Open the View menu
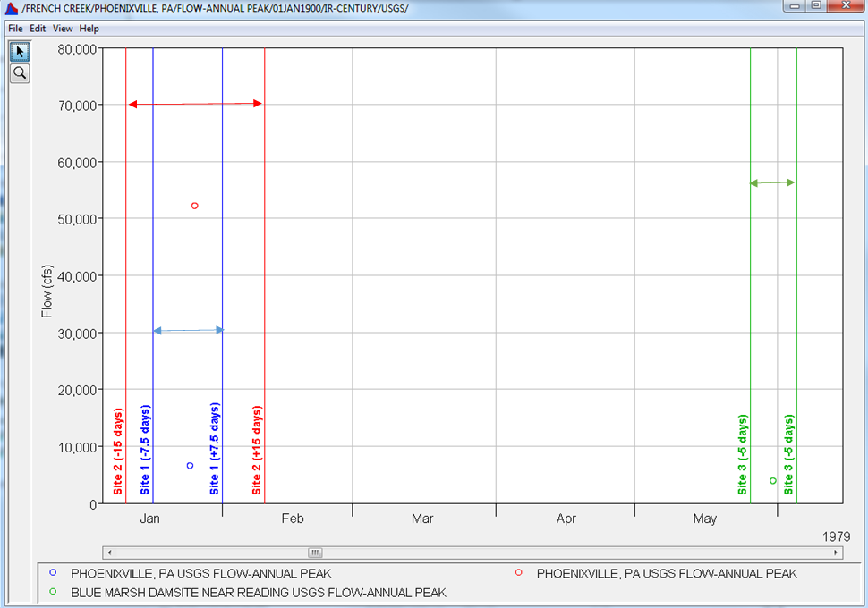868x608 pixels. 63,29
